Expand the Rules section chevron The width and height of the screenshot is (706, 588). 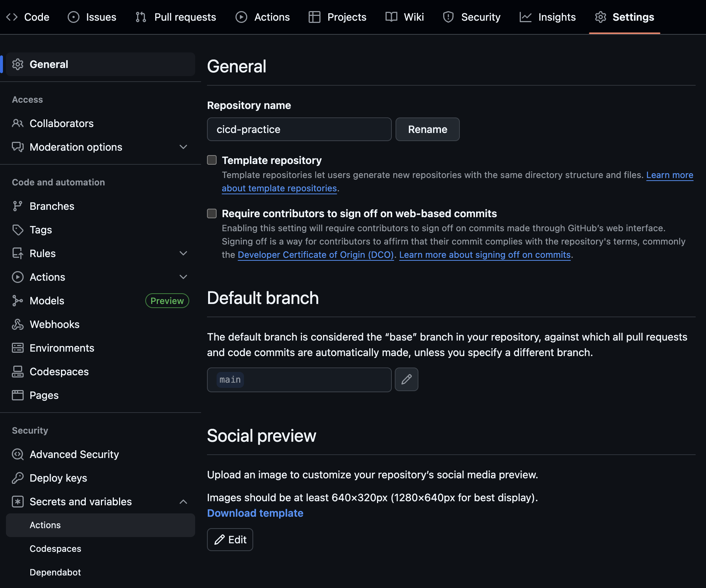tap(183, 253)
